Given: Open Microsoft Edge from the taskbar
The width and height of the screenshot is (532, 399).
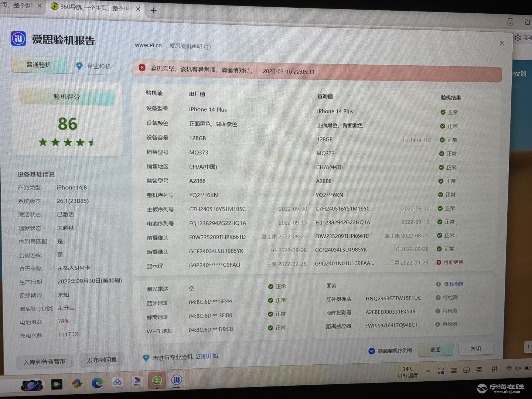Looking at the screenshot, I should tap(98, 383).
